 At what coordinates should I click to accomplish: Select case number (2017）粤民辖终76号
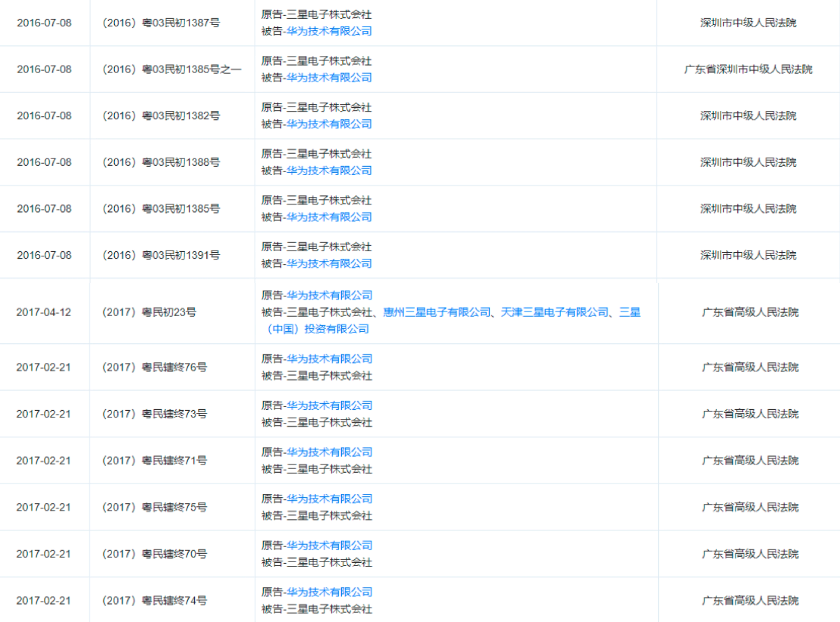point(155,367)
